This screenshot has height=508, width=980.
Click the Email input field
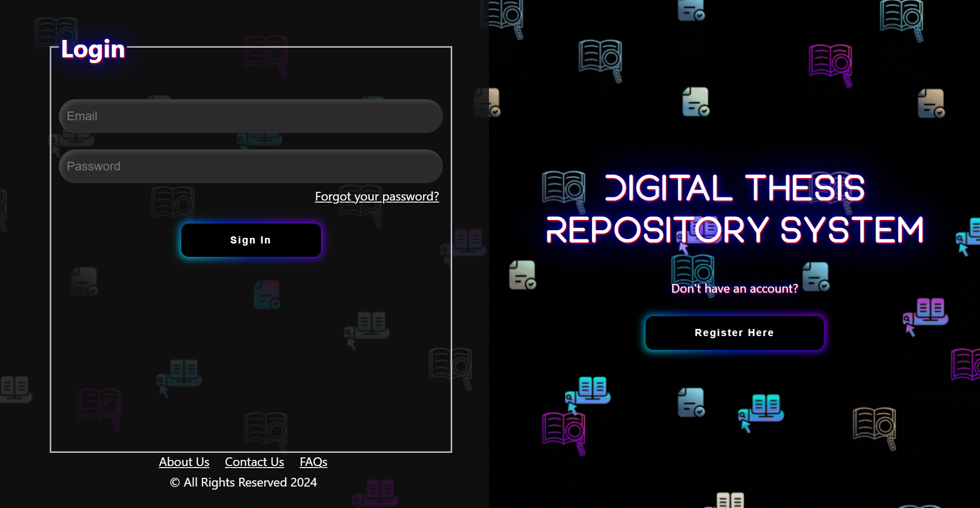tap(250, 116)
